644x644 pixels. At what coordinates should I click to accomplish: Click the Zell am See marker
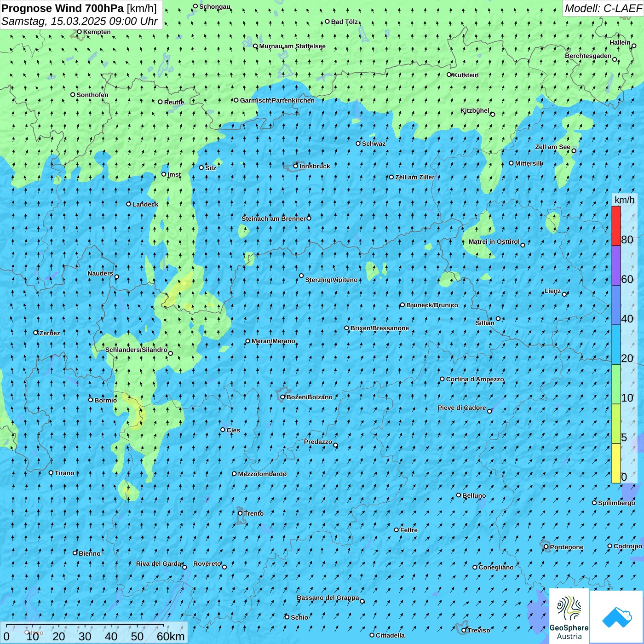[574, 151]
